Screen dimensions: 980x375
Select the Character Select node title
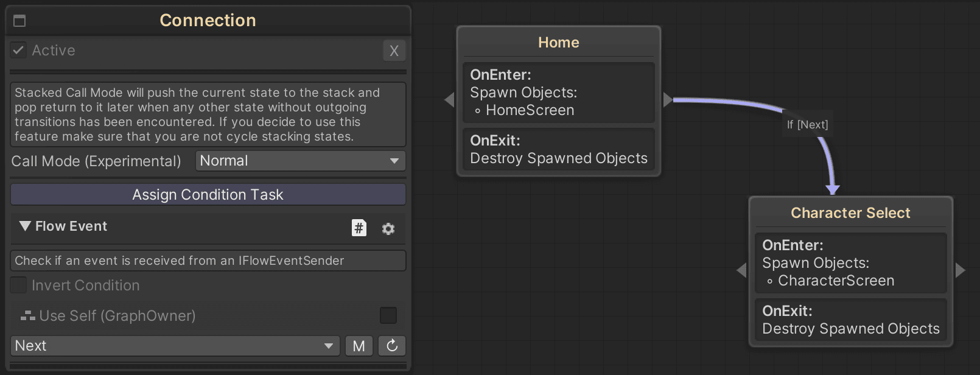pyautogui.click(x=850, y=212)
